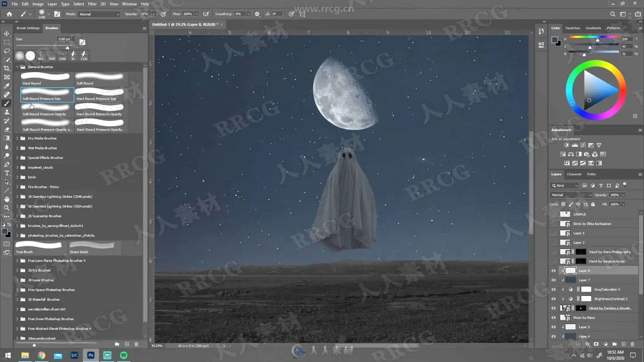This screenshot has width=644, height=362.
Task: Show the SAMPLE layer
Action: [553, 214]
